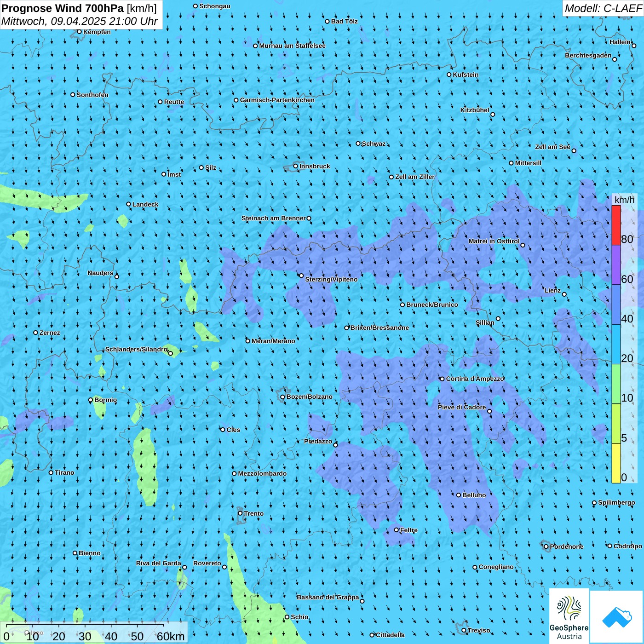
Task: Click the Schwaz label
Action: pos(374,144)
